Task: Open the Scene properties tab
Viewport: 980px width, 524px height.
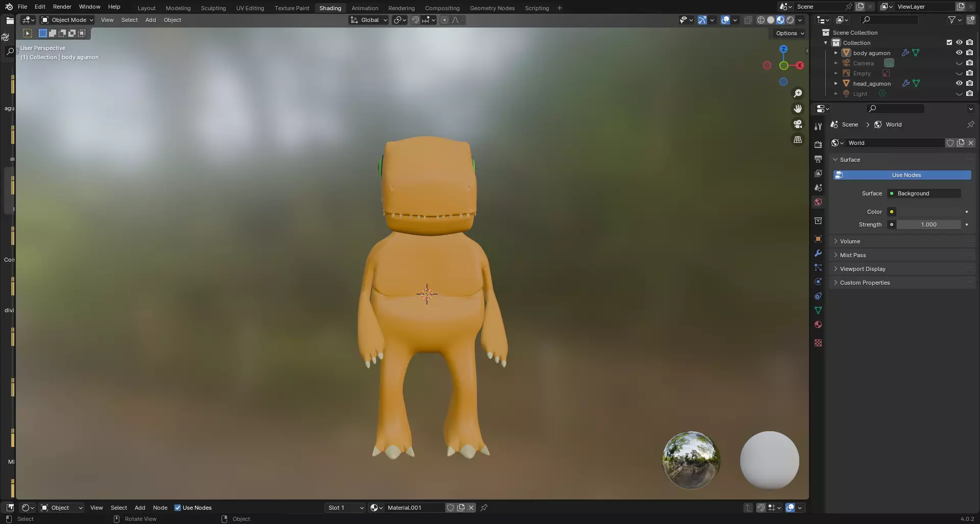Action: pyautogui.click(x=818, y=188)
